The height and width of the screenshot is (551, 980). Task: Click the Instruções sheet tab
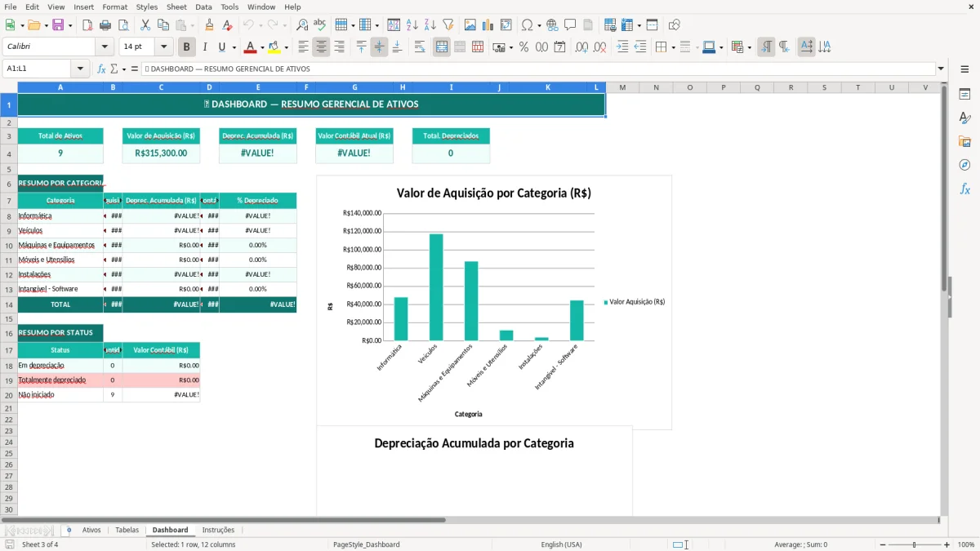(218, 529)
